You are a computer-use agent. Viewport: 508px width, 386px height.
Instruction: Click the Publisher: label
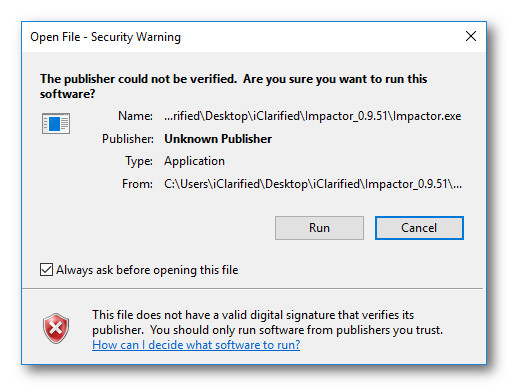coord(128,139)
